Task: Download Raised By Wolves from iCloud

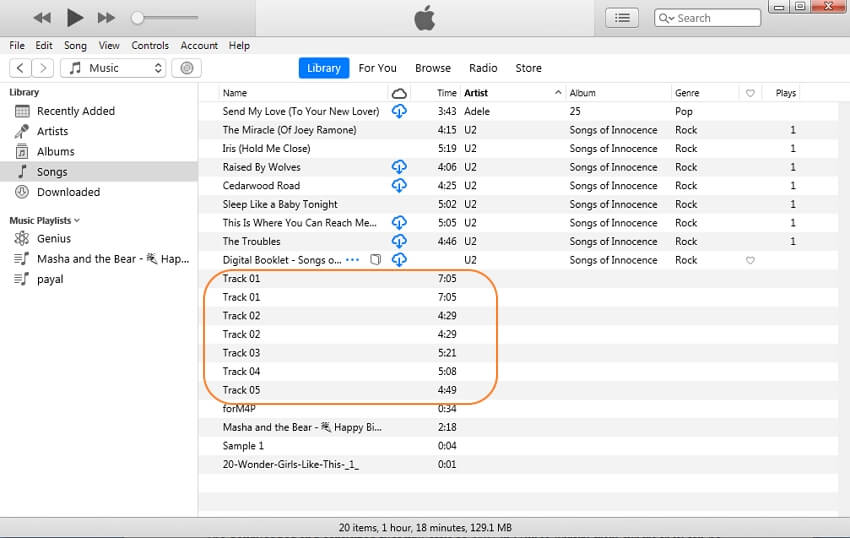Action: click(400, 167)
